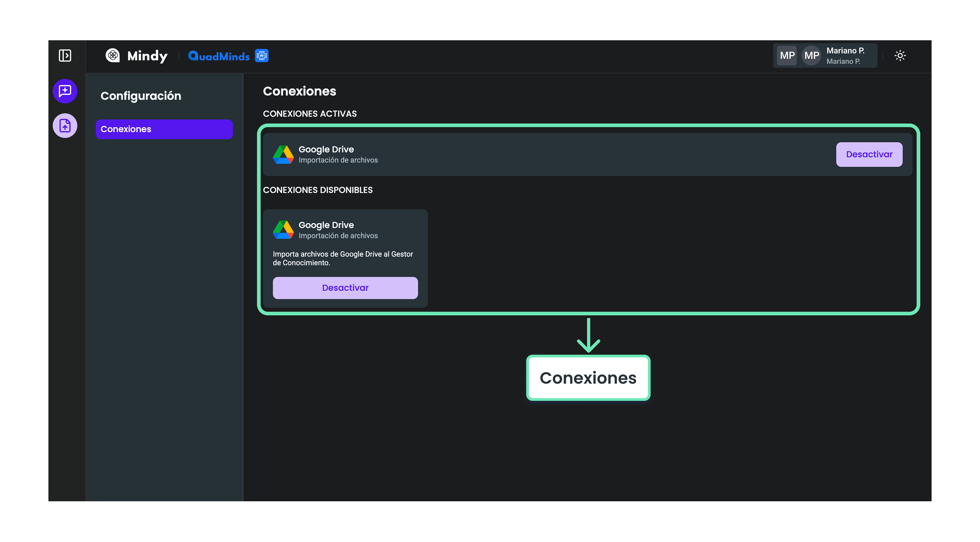Select Conexiones in the Configuración menu
Viewport: 980px width, 542px height.
[164, 129]
